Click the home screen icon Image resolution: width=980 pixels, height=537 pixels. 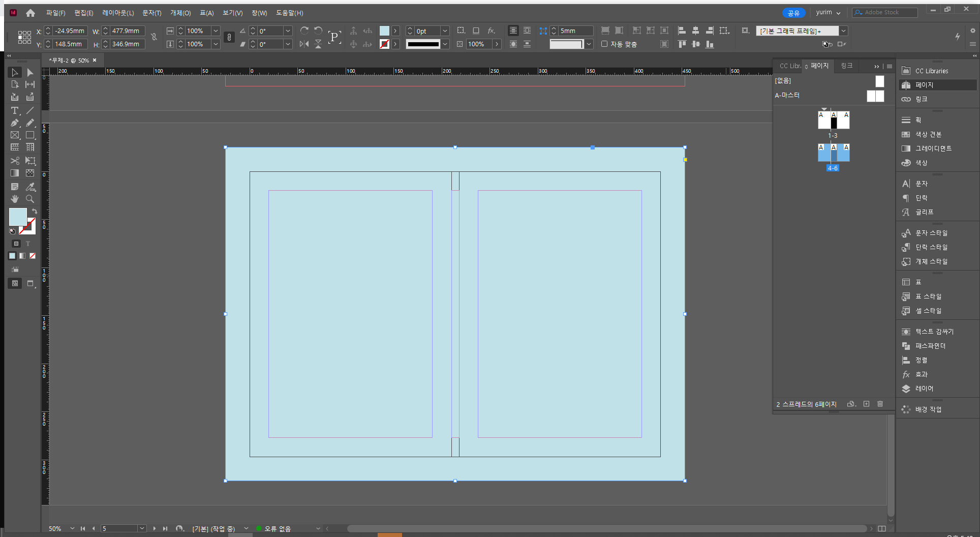click(30, 13)
